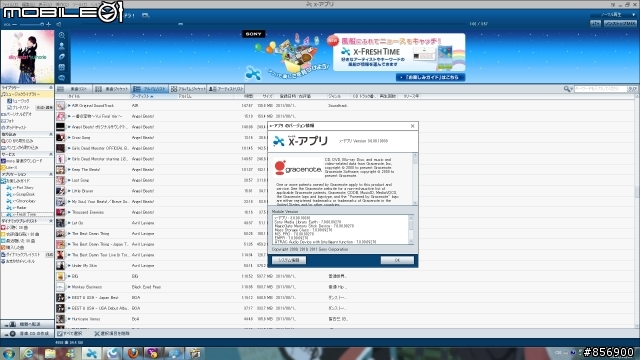The image size is (640, 360).
Task: Sort by the アーティスト column header
Action: click(154, 96)
